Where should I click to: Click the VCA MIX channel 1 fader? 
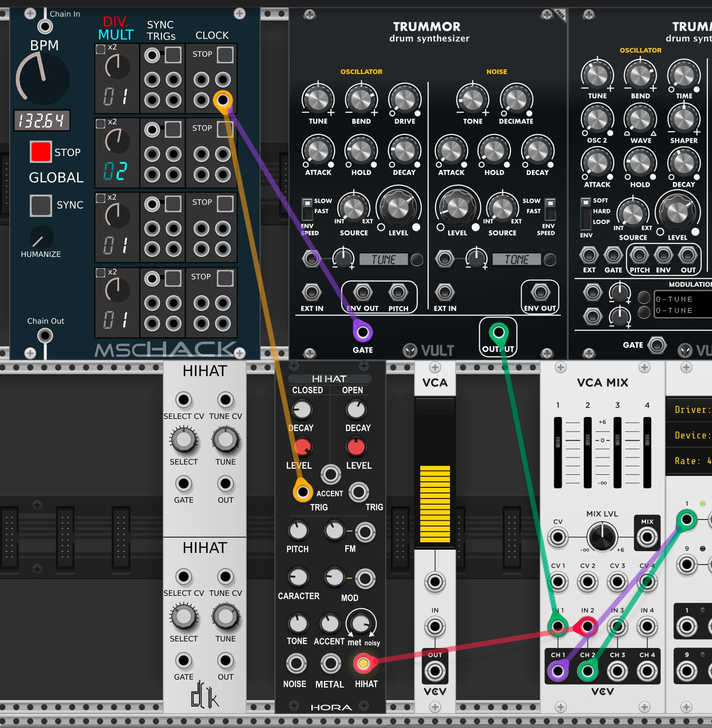tap(558, 452)
